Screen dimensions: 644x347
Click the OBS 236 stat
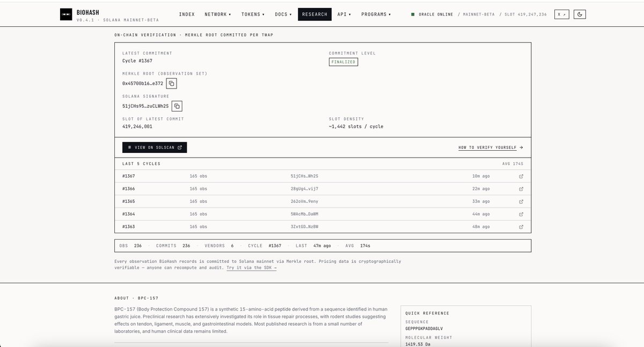[x=130, y=246]
